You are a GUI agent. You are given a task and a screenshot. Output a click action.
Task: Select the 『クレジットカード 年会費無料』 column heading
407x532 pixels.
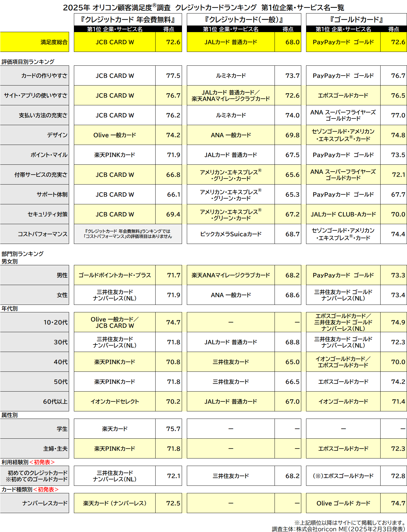tap(128, 20)
